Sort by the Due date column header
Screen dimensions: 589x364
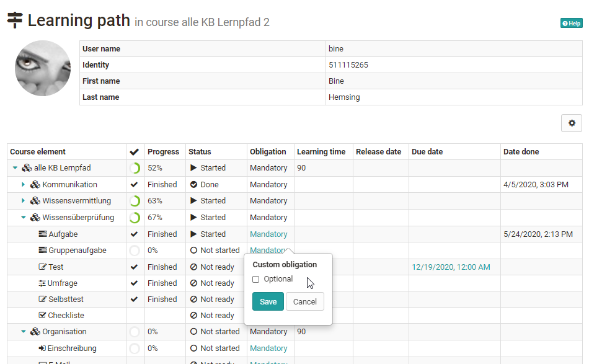tap(427, 152)
